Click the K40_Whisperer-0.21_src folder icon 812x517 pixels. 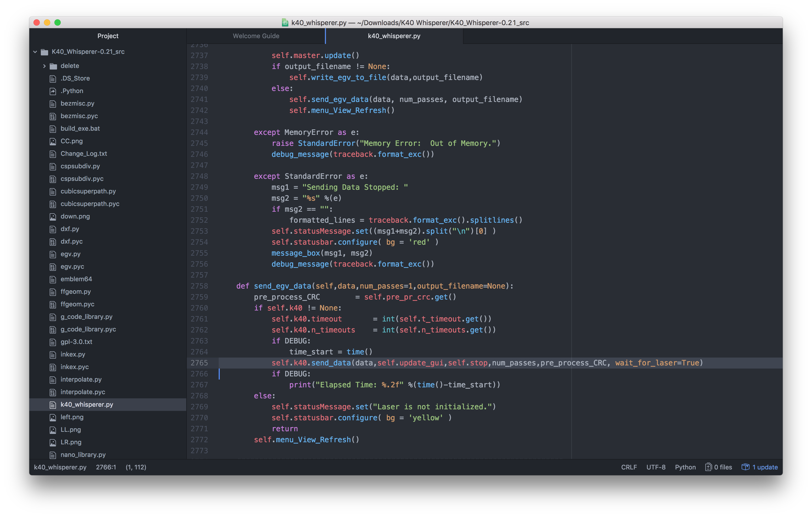click(x=44, y=52)
